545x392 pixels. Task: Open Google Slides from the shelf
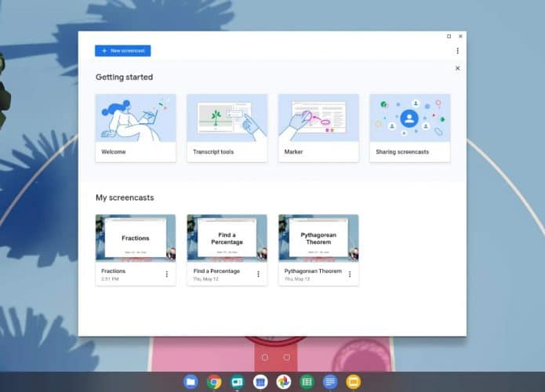coord(354,382)
